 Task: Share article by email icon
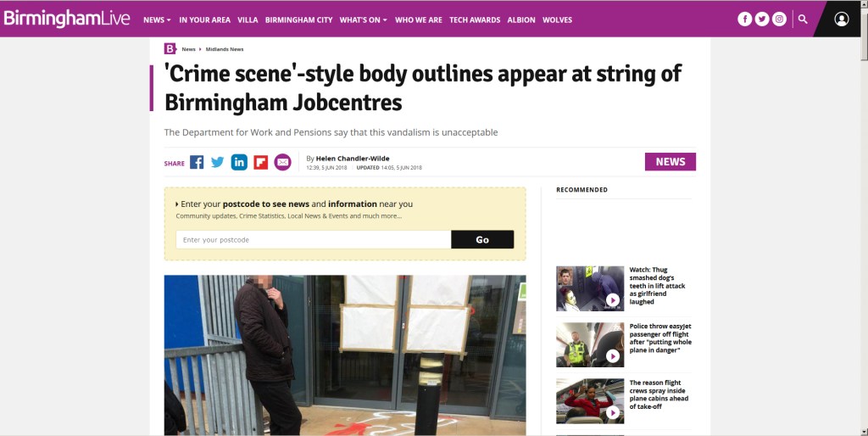282,162
